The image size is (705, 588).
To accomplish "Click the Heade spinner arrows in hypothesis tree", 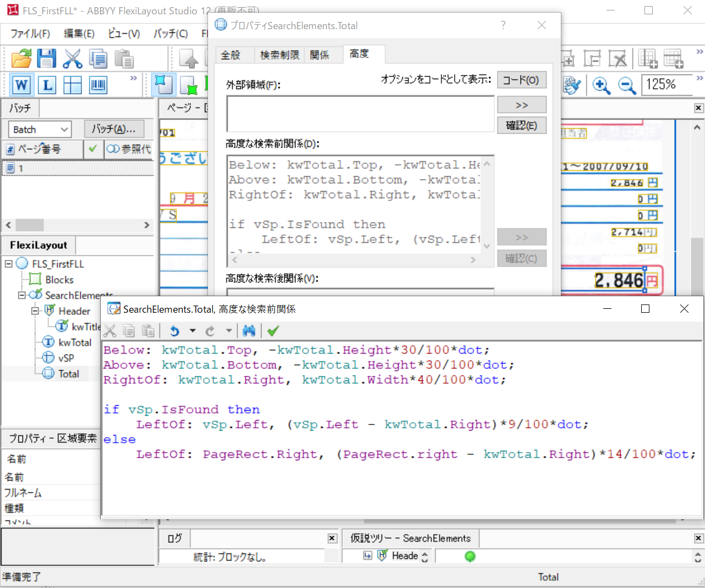I will [425, 557].
